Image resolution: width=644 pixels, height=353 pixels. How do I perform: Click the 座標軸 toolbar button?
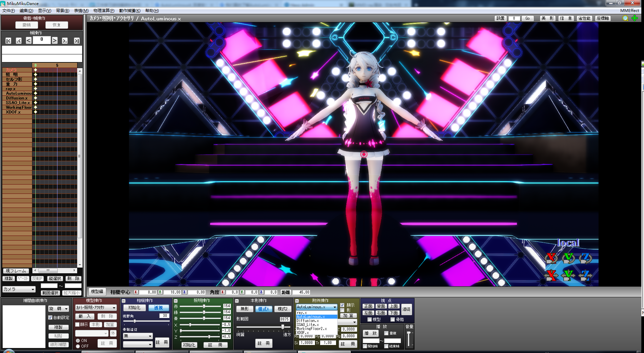(603, 18)
